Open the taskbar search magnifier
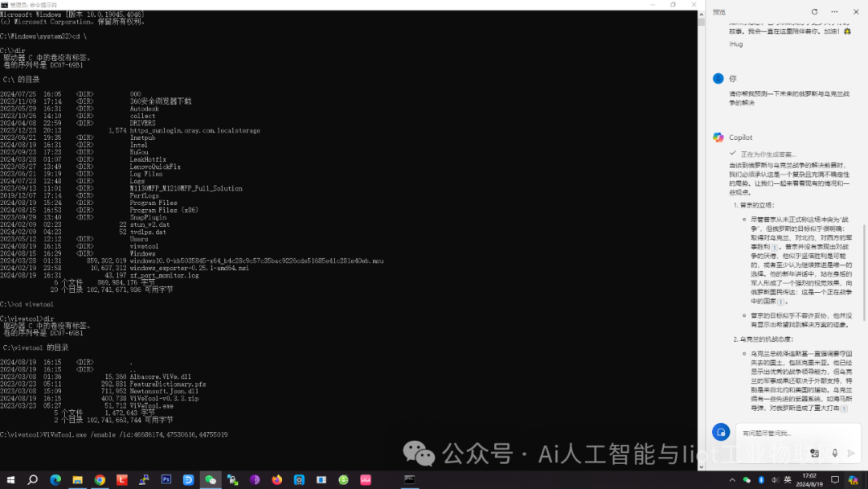The width and height of the screenshot is (868, 489). (33, 479)
